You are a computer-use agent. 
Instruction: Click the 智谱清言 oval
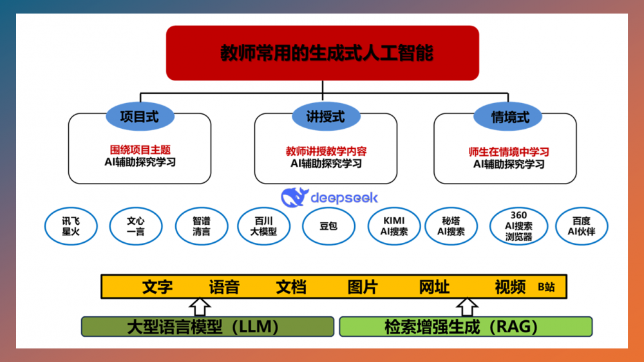point(202,226)
